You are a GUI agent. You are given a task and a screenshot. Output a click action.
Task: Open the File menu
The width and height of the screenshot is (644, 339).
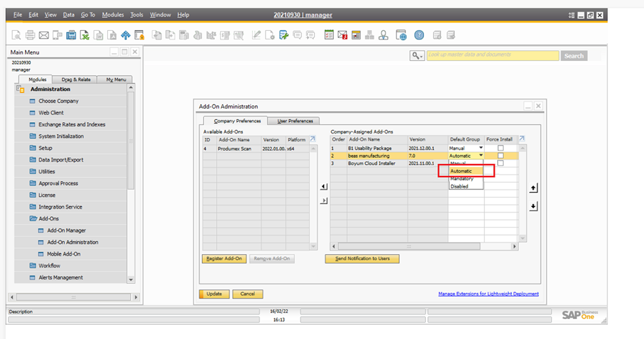pyautogui.click(x=18, y=15)
